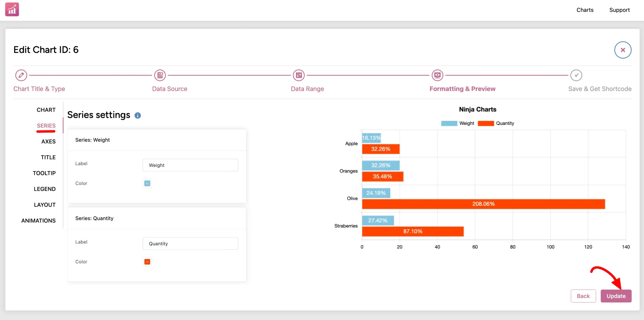
Task: Click the 'Ninja Charts' chart title
Action: [477, 110]
